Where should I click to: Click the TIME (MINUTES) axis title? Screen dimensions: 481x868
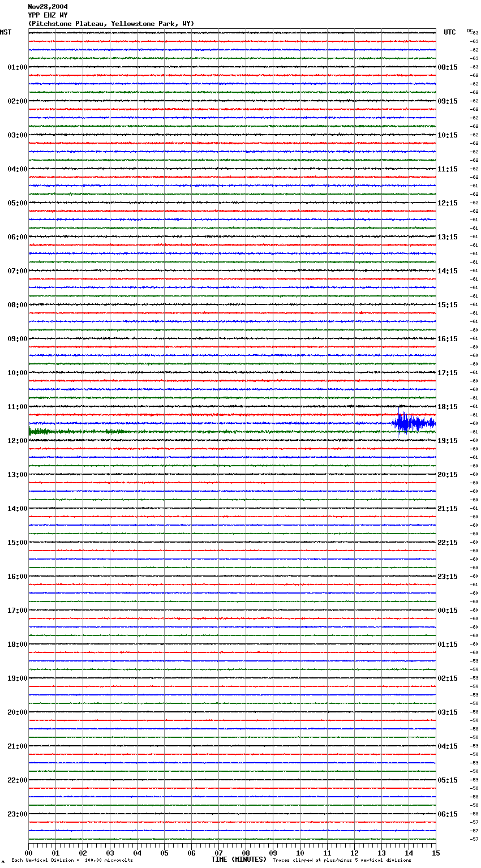pos(239,860)
